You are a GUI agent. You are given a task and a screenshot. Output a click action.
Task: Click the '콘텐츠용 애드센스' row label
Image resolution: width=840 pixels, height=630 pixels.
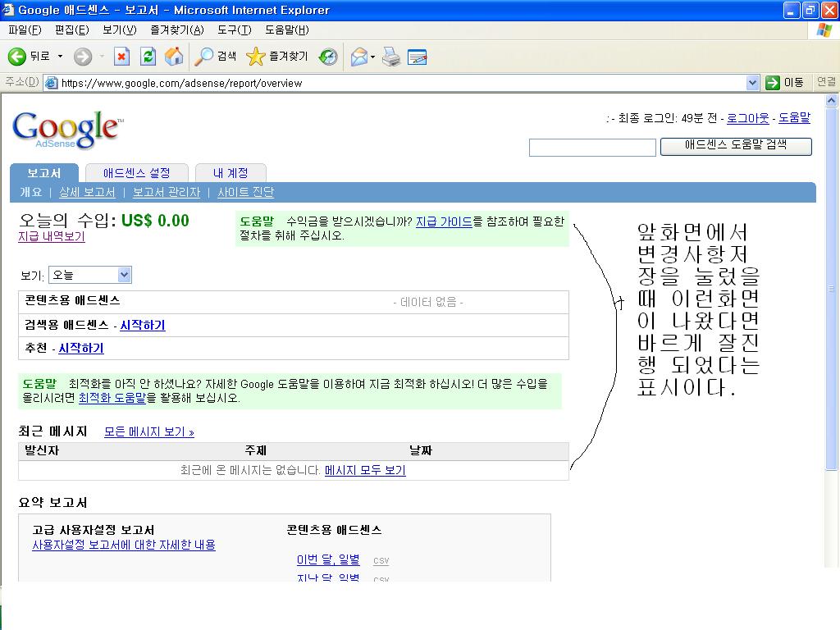coord(72,300)
